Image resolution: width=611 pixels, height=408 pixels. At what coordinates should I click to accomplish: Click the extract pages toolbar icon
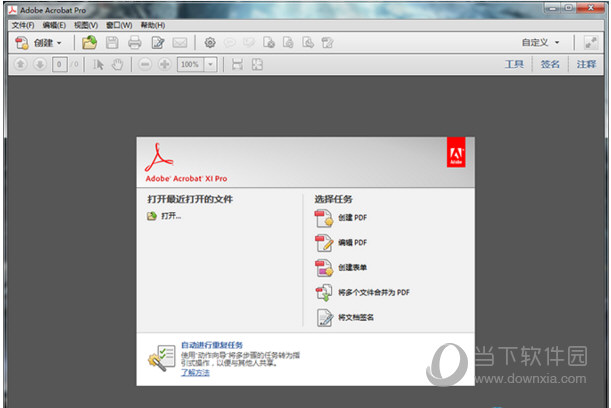click(308, 42)
